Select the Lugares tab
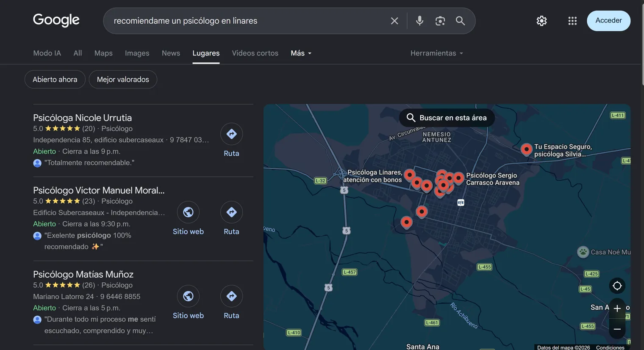The image size is (644, 350). 206,53
